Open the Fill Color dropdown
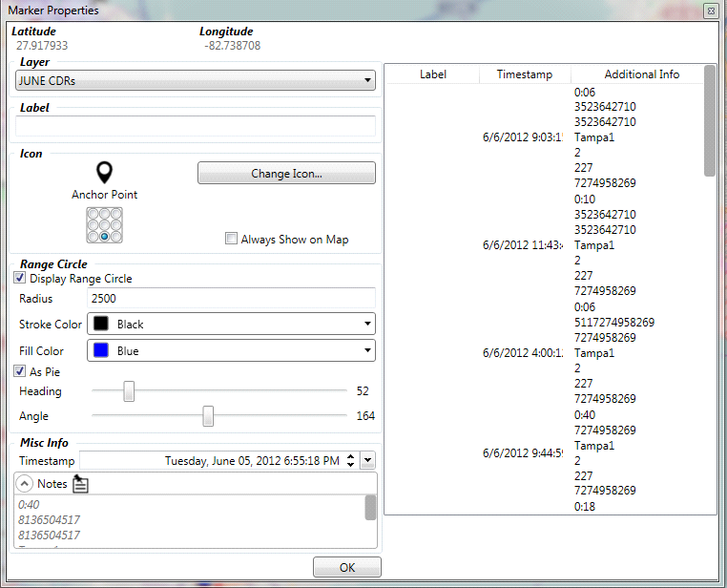Viewport: 727px width, 588px height. coord(230,351)
